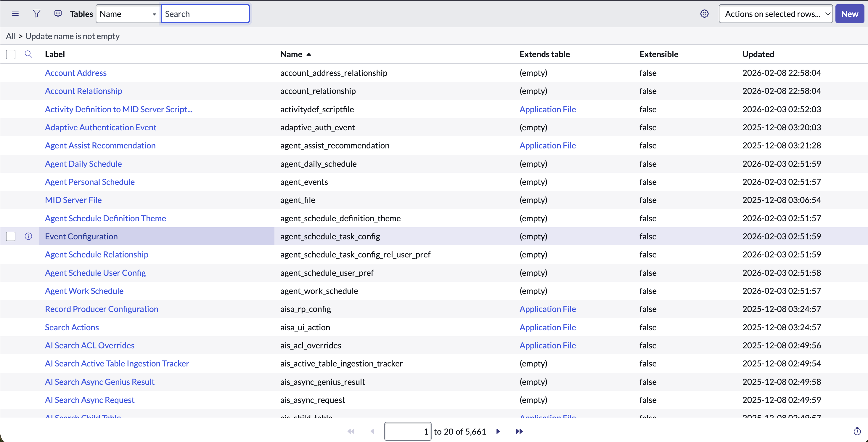Go to the previous page of tables
This screenshot has height=442, width=868.
click(372, 431)
